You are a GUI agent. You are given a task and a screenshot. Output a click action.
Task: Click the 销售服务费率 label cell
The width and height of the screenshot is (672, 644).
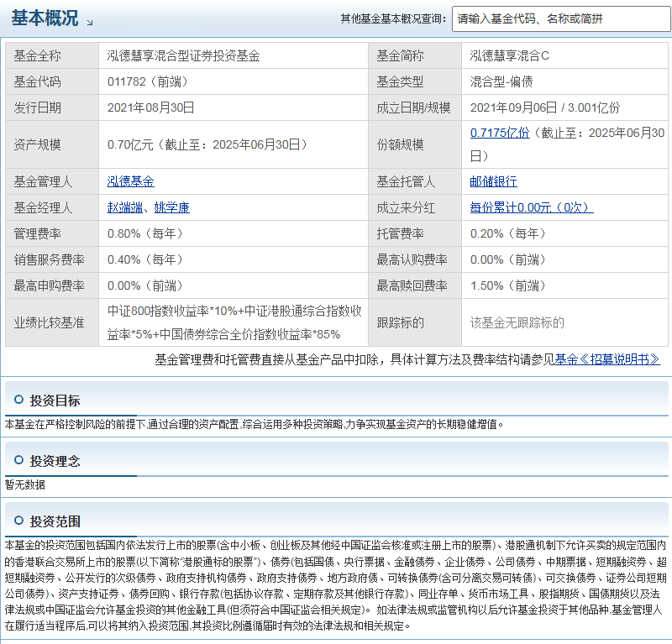tap(52, 259)
